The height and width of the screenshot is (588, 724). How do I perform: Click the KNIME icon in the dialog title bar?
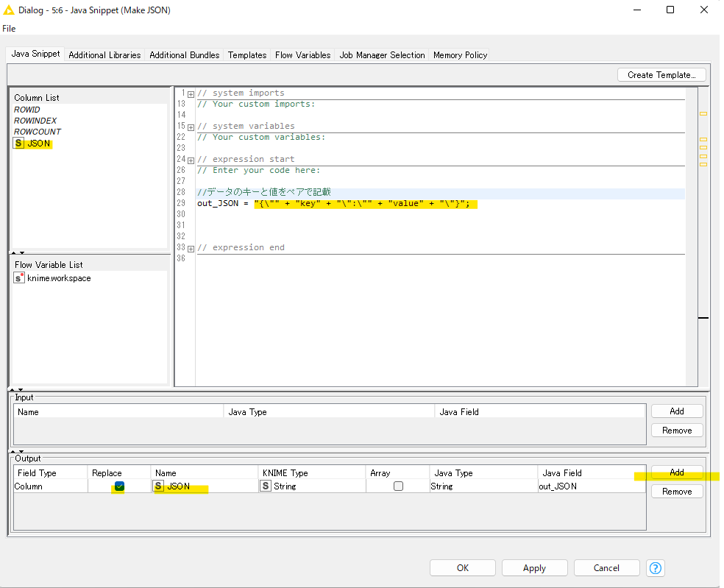click(8, 10)
